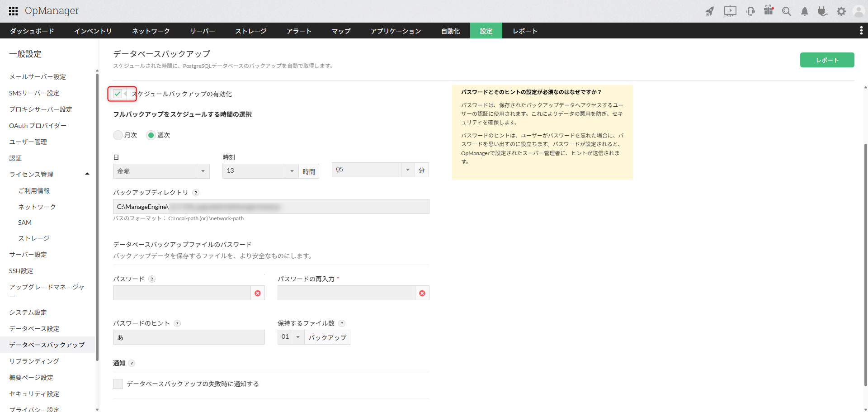868x412 pixels.
Task: Click the rocket quick-start icon
Action: 710,11
